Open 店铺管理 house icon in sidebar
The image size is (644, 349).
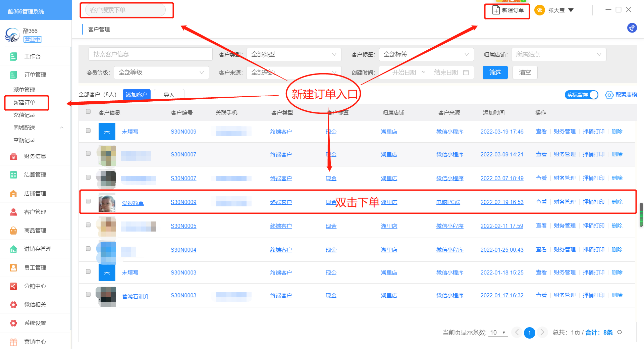tap(13, 194)
